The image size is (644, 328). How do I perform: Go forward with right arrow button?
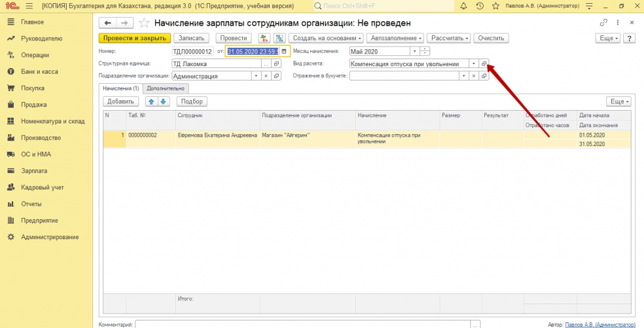(x=125, y=23)
